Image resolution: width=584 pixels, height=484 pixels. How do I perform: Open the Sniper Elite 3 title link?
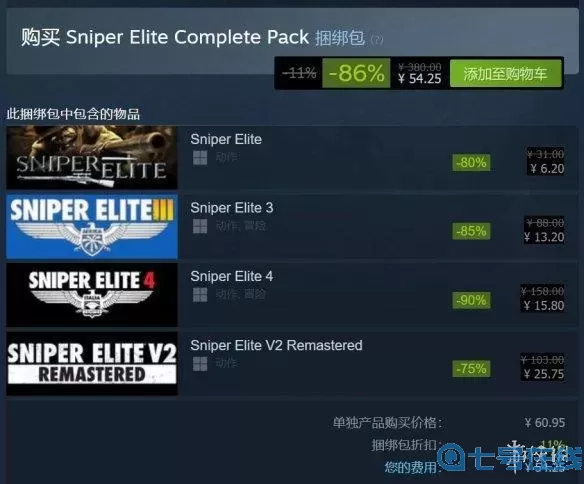(x=232, y=208)
